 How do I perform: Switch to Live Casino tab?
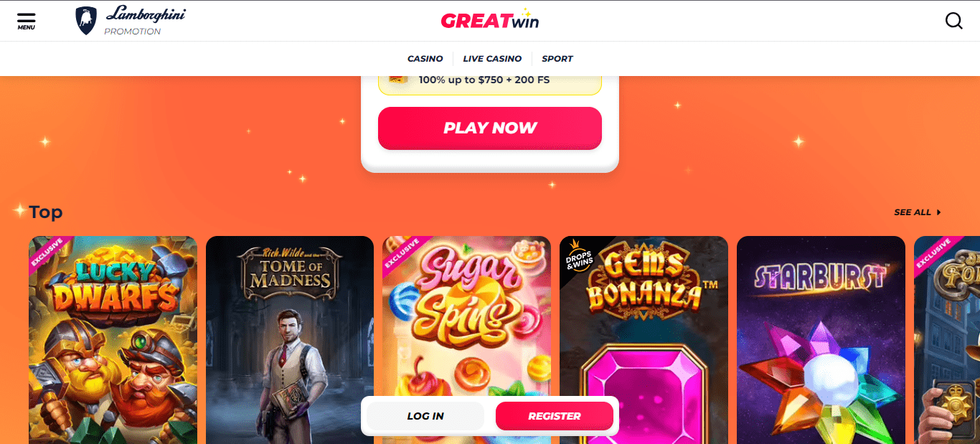(492, 59)
